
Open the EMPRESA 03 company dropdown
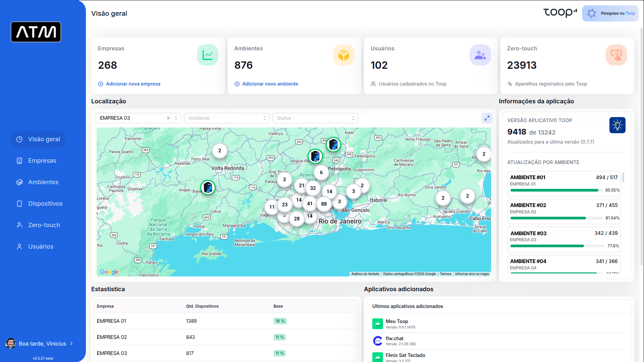point(176,118)
